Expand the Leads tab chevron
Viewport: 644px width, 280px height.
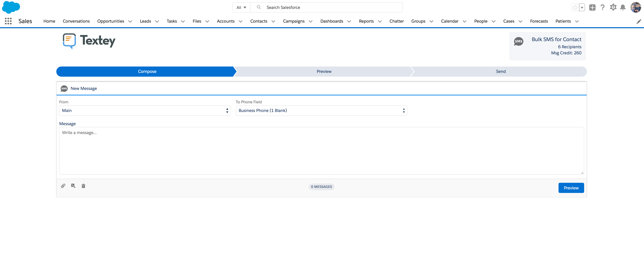tap(157, 22)
